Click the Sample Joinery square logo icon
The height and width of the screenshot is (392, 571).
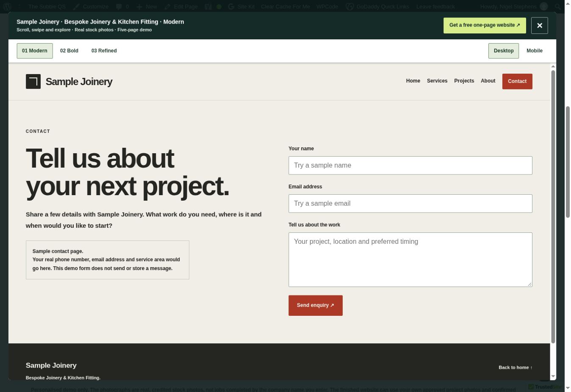(x=33, y=81)
